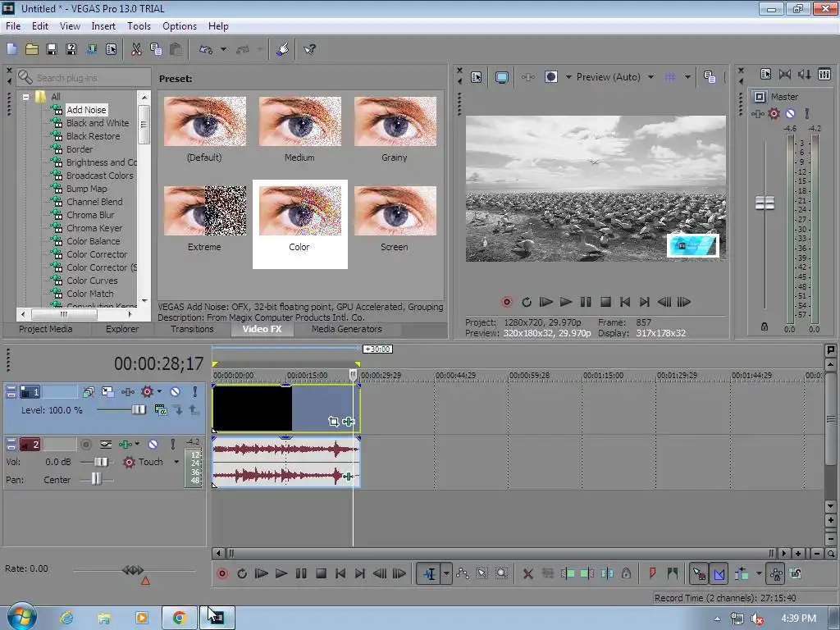This screenshot has height=630, width=840.
Task: Click the track 1 Track FX gear icon
Action: coord(147,391)
